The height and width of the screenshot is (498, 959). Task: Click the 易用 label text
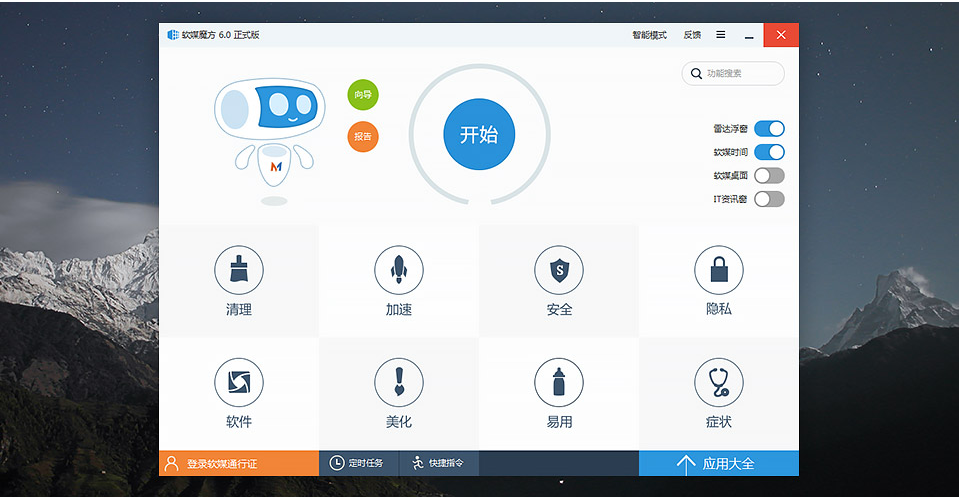pyautogui.click(x=559, y=422)
